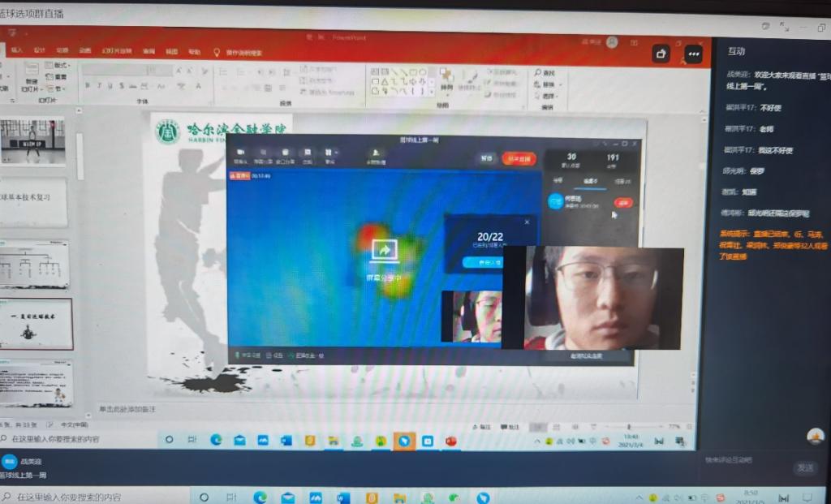Expand the shapes gallery dropdown arrow
Viewport: 831px width, 504px height.
[432, 91]
